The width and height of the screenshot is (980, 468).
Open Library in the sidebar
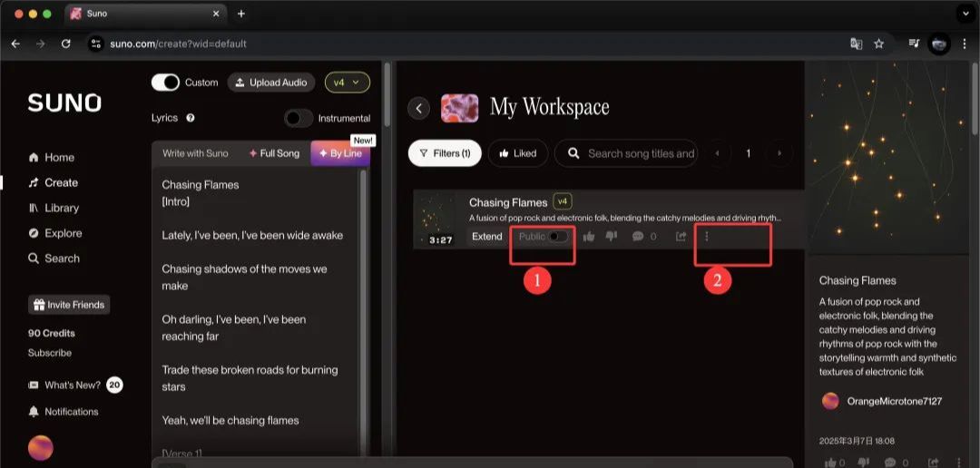tap(62, 208)
